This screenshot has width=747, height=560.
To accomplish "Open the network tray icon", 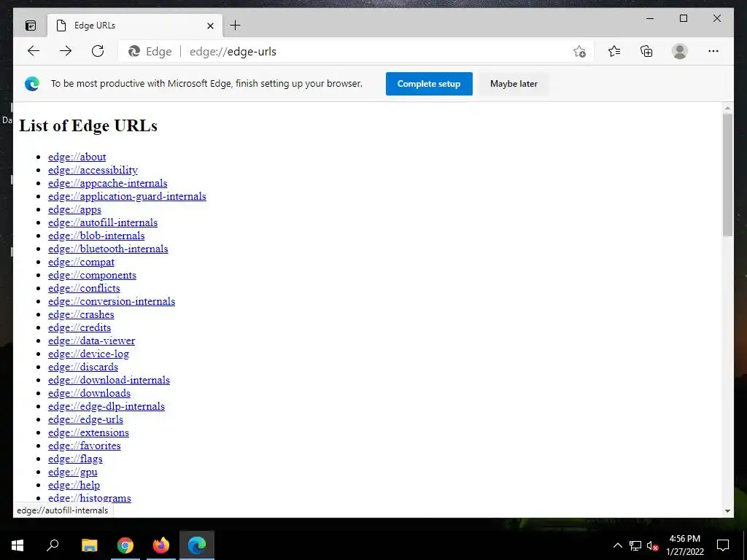I will pos(635,545).
